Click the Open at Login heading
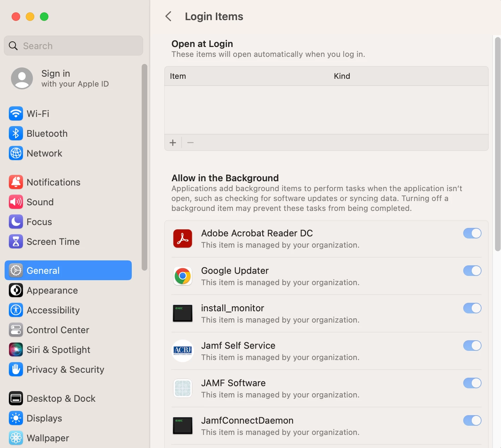This screenshot has height=448, width=501. [x=202, y=44]
